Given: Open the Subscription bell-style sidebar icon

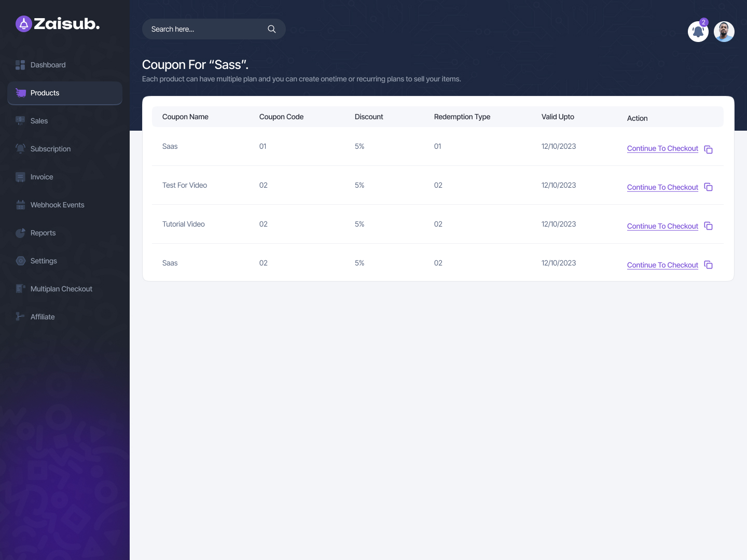Looking at the screenshot, I should tap(20, 149).
